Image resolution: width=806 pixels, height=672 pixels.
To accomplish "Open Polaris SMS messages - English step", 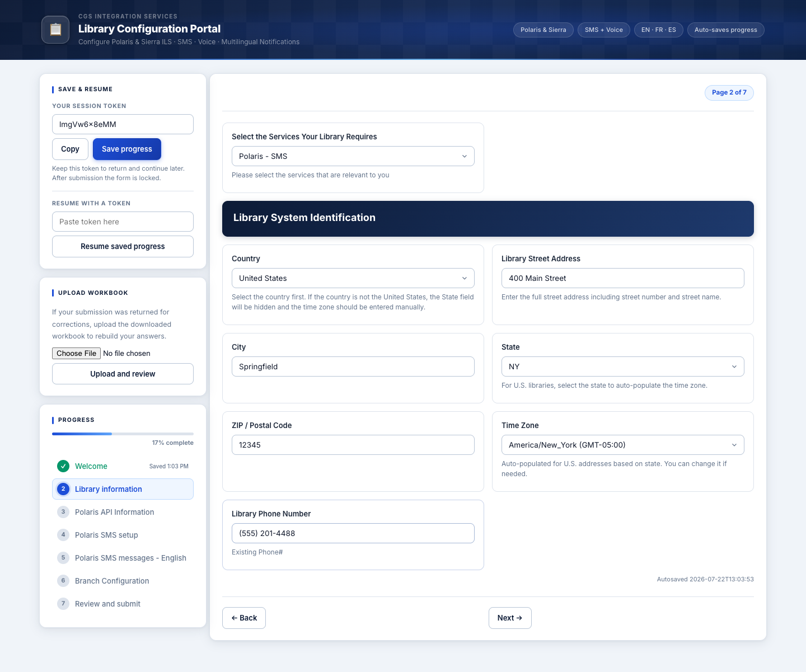I will click(x=123, y=558).
